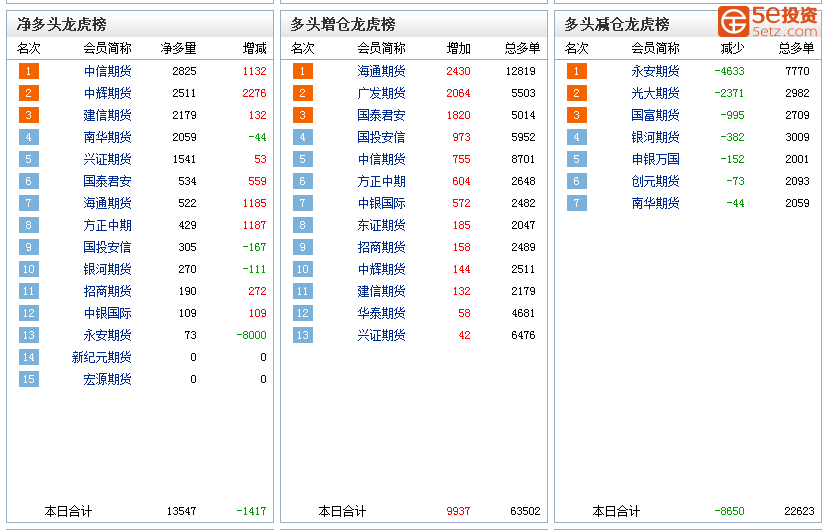Open 永安期货 link in 多头减仓龙虎榜
Image resolution: width=825 pixels, height=530 pixels.
(656, 71)
